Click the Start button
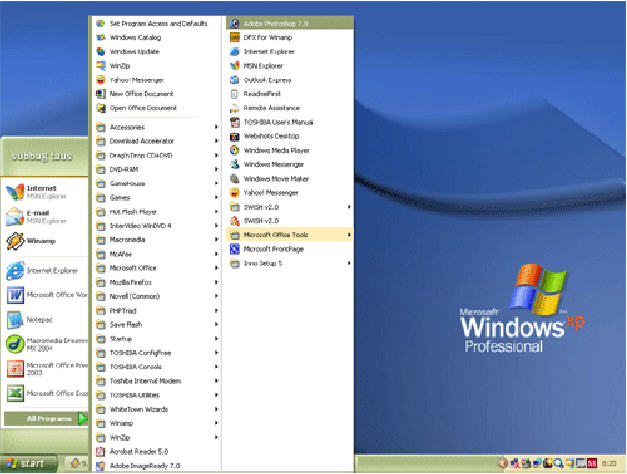 [x=28, y=464]
